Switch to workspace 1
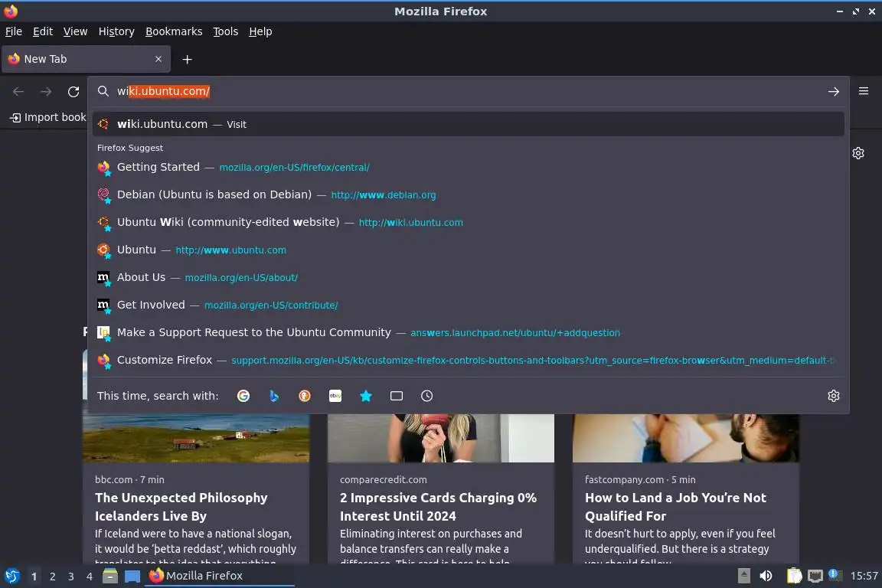The width and height of the screenshot is (882, 588). 34,577
